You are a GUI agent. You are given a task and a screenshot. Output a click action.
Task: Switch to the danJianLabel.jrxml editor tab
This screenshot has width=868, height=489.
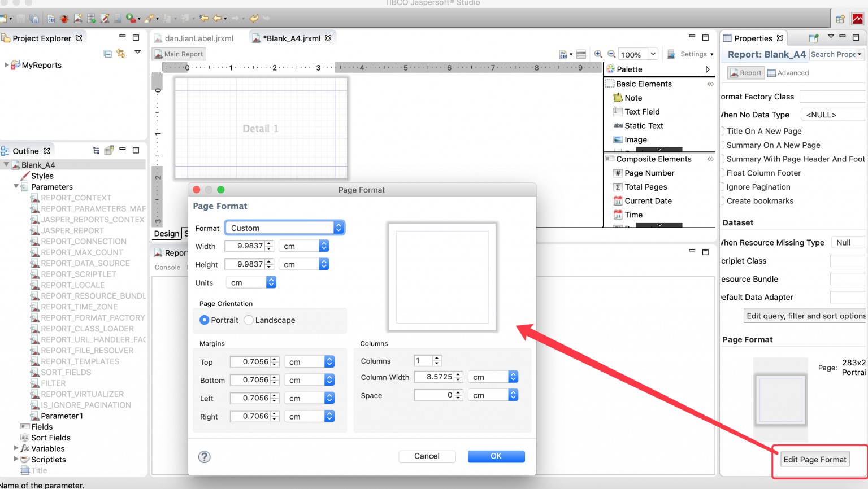point(198,38)
